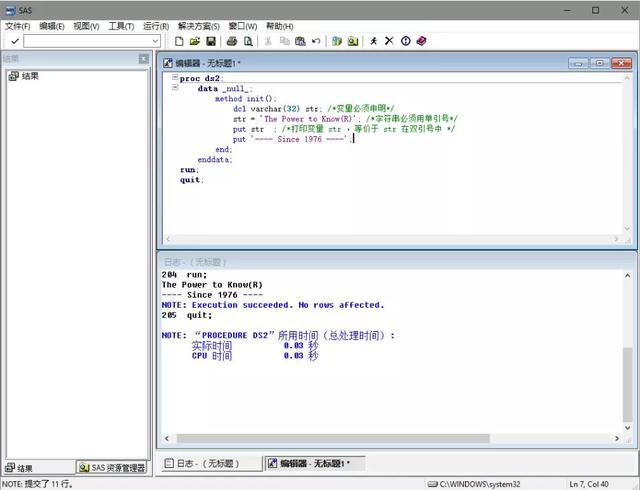Screen dimensions: 640x490
Task: Run the code with the running man icon
Action: point(374,41)
